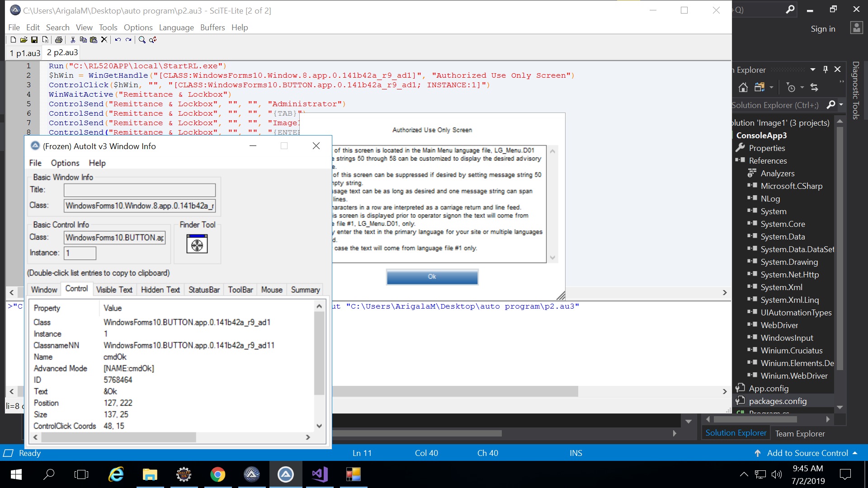
Task: Open the Options menu in AutoIt Window Info
Action: pos(65,163)
